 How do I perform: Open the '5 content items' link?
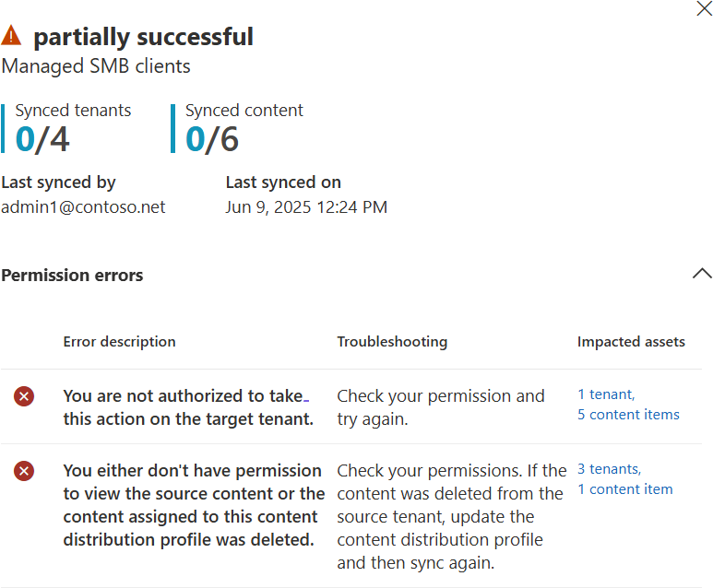tap(628, 415)
